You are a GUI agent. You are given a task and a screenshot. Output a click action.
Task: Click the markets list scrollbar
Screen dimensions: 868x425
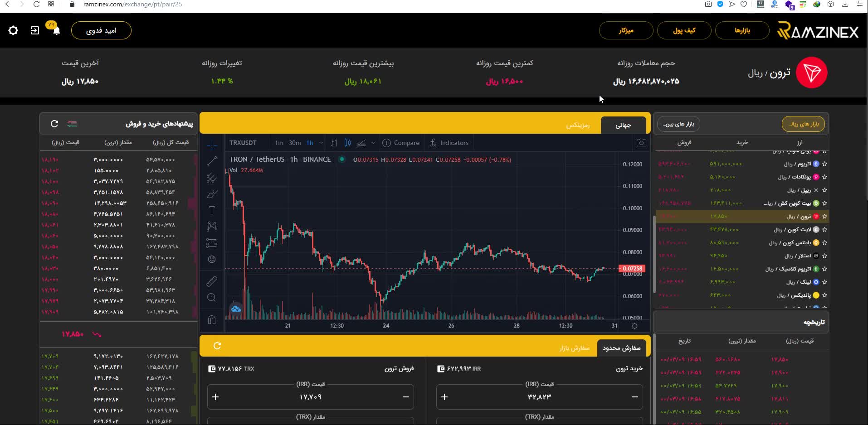tap(654, 254)
